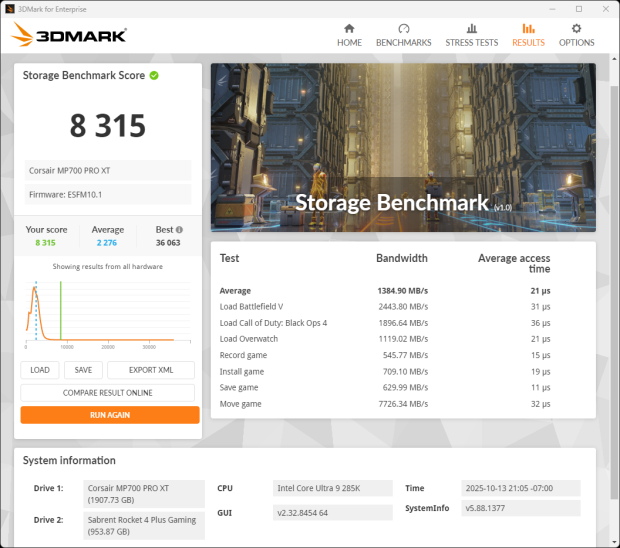Click the LOAD button
620x548 pixels.
coord(40,370)
